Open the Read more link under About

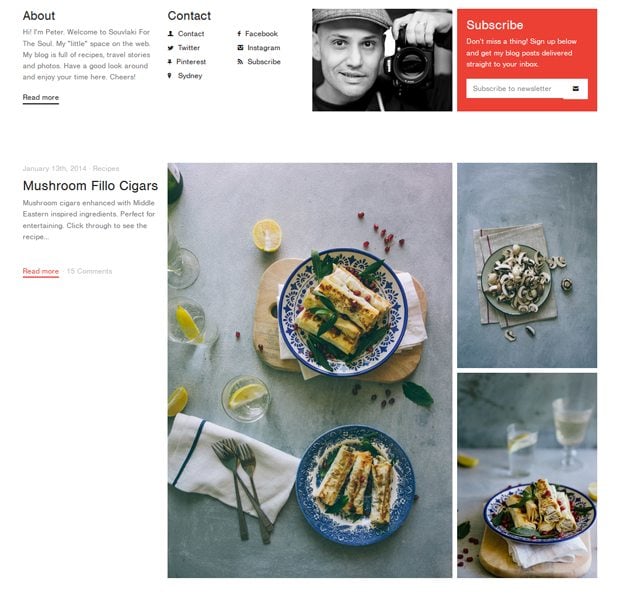point(41,97)
